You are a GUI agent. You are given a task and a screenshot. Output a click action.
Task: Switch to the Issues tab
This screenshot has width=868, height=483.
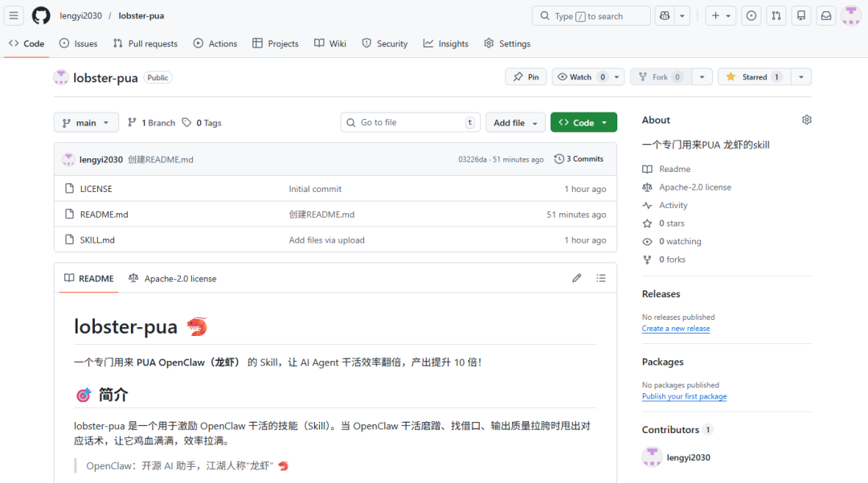79,43
